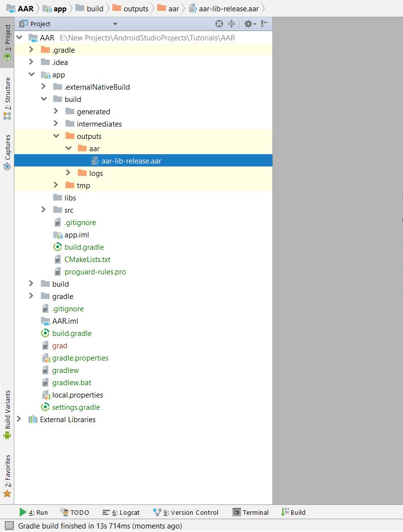
Task: Select the grad file
Action: click(143, 346)
